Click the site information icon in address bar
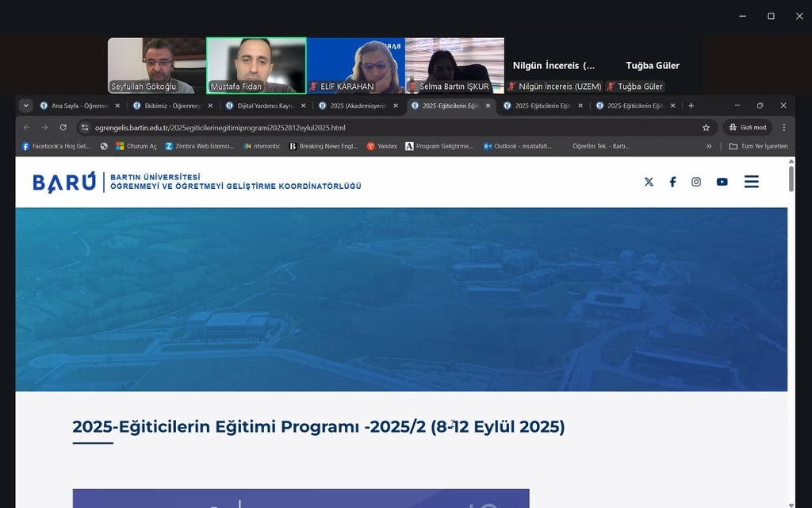812x508 pixels. 85,127
